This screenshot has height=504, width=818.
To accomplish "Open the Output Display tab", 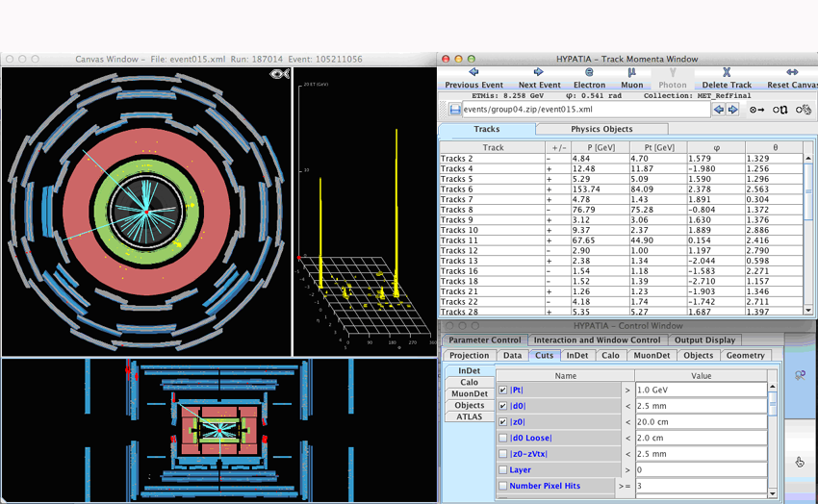I will (704, 340).
